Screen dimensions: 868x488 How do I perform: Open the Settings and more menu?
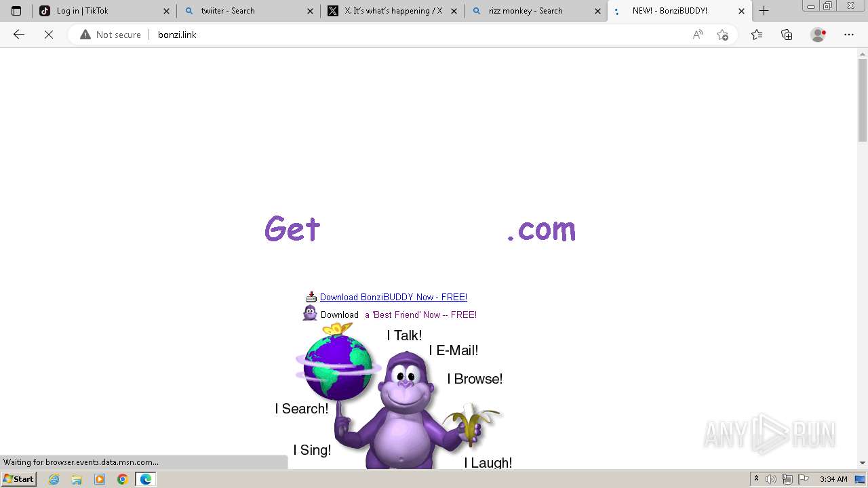(x=849, y=35)
